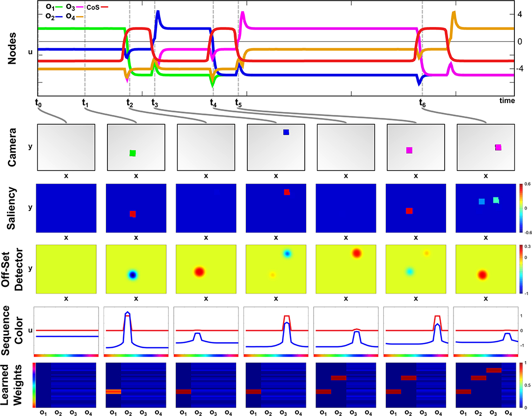Click the "u" axis label beside Nodes plot
The width and height of the screenshot is (532, 416).
point(30,52)
